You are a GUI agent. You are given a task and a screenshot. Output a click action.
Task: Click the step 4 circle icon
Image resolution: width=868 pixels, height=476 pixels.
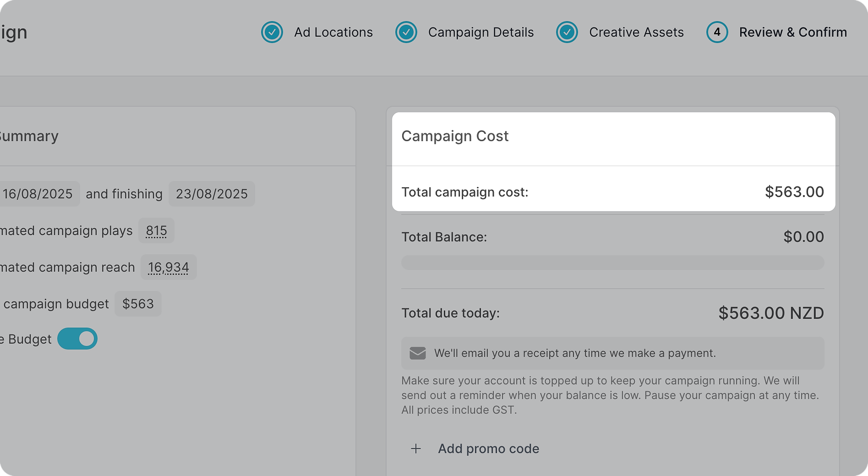pyautogui.click(x=717, y=32)
